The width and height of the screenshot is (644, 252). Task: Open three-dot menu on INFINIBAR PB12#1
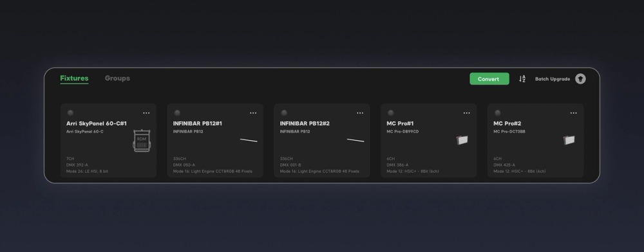(x=253, y=113)
